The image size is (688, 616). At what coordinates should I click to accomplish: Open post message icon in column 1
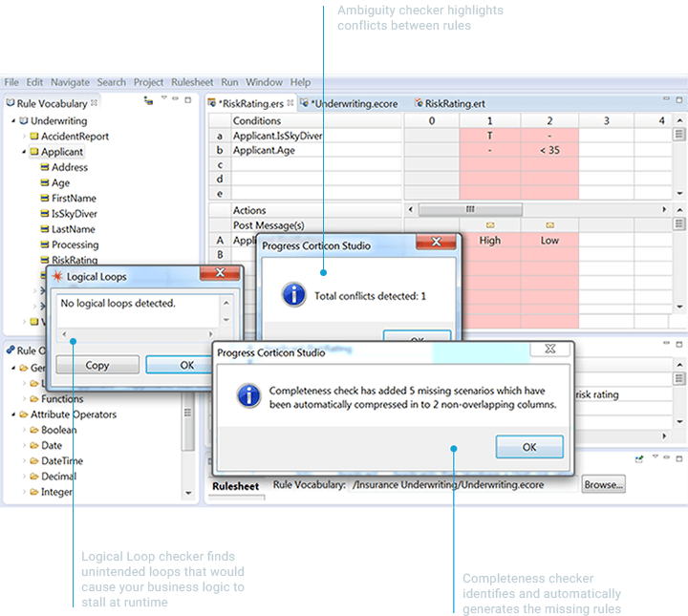[x=490, y=225]
